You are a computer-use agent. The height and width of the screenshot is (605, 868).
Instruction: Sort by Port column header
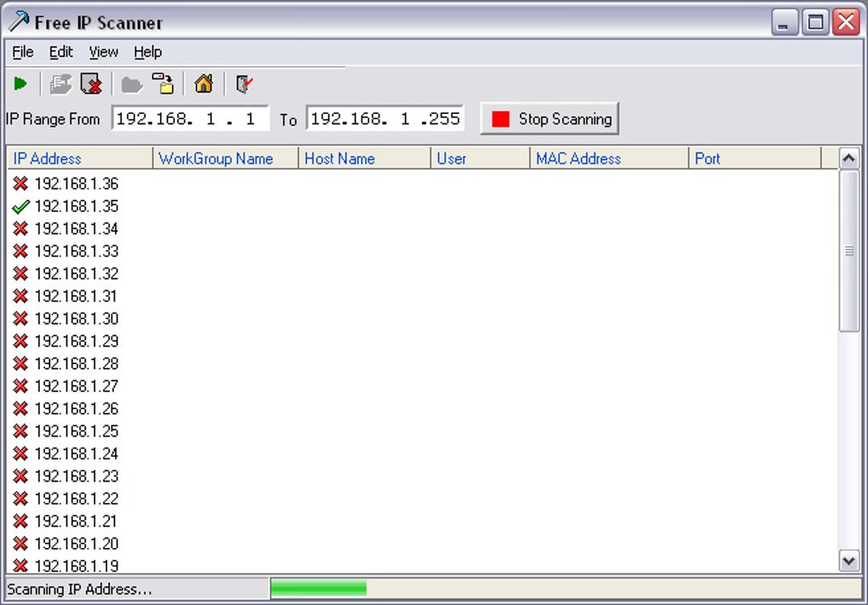click(755, 158)
